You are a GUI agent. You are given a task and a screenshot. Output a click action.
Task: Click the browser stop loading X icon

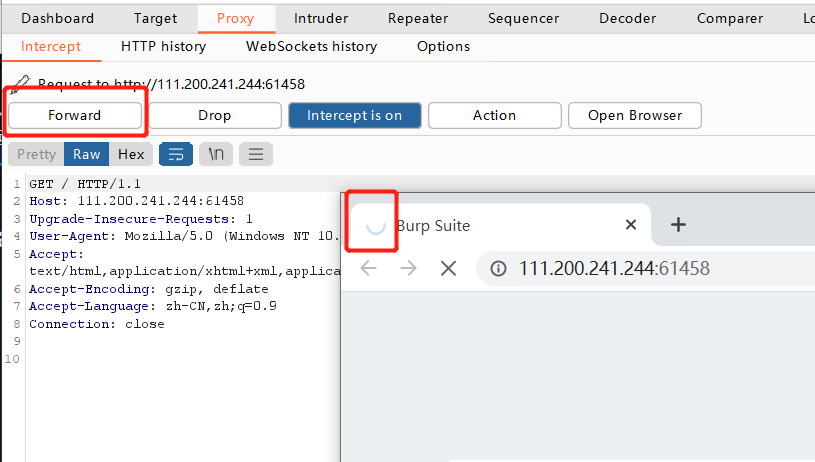point(448,268)
